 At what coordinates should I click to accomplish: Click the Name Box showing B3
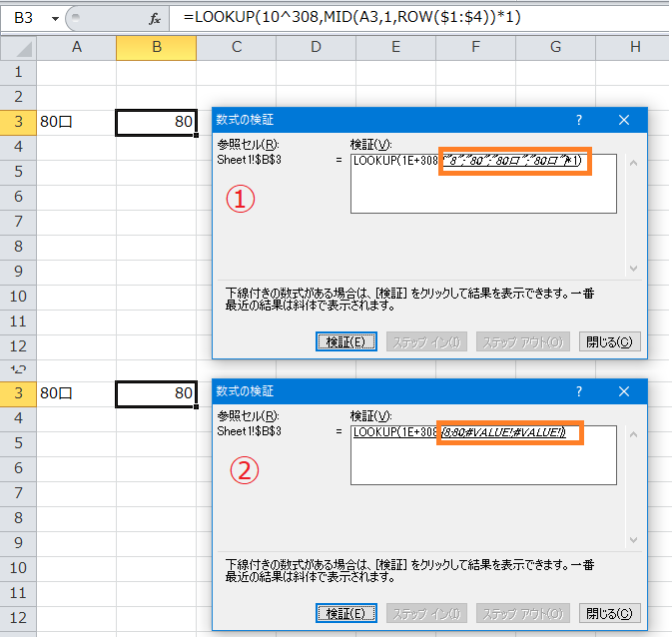[x=24, y=18]
